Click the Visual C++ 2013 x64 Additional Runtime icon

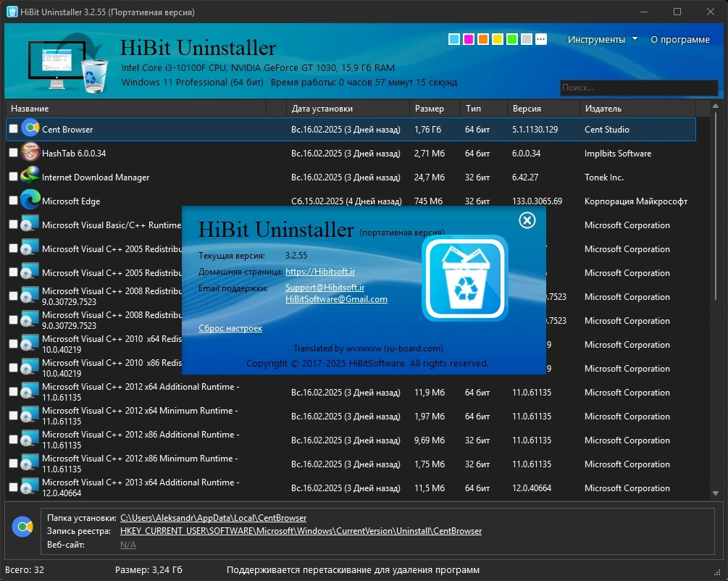[x=30, y=488]
